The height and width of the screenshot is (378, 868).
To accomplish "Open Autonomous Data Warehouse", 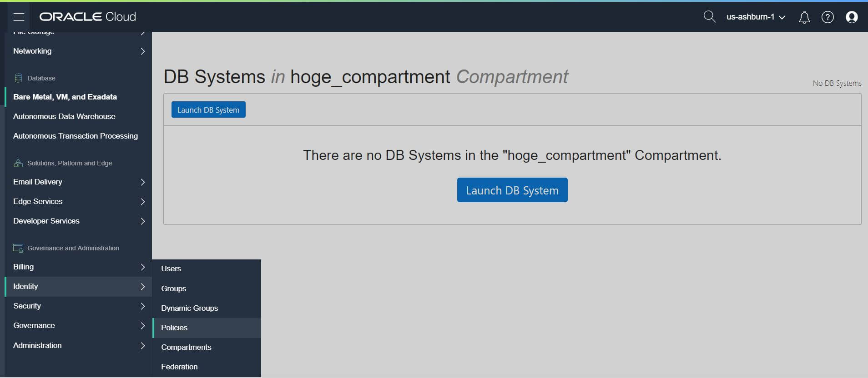I will pos(64,117).
